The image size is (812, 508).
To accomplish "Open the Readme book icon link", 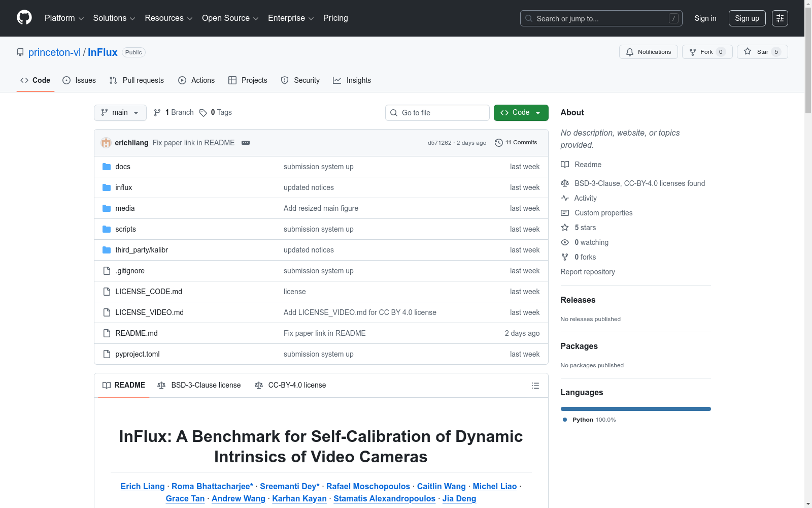I will (581, 165).
